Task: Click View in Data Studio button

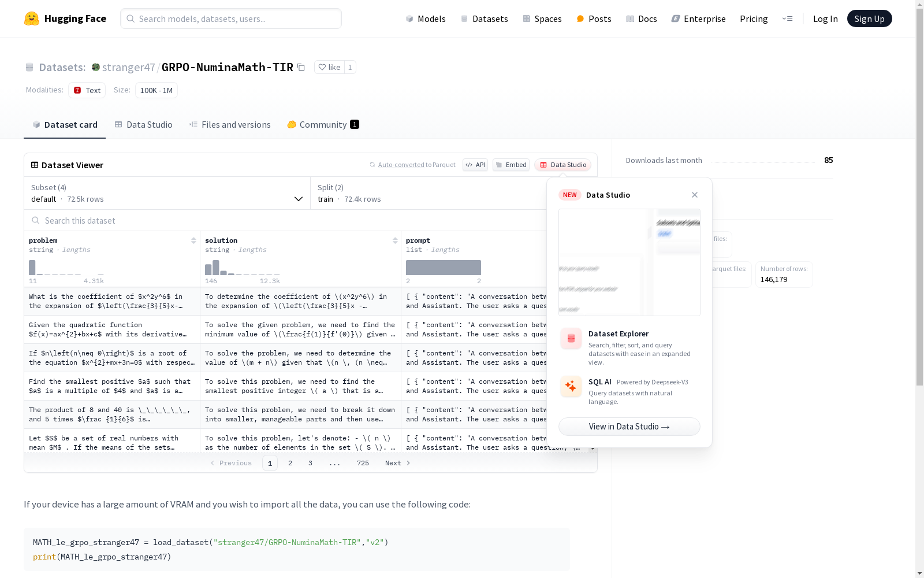Action: 629,427
